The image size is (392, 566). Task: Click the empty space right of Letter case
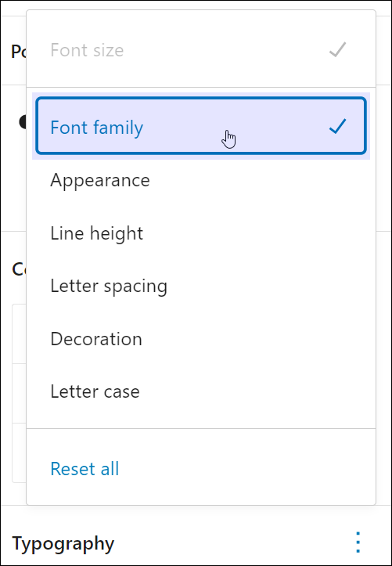[x=254, y=391]
